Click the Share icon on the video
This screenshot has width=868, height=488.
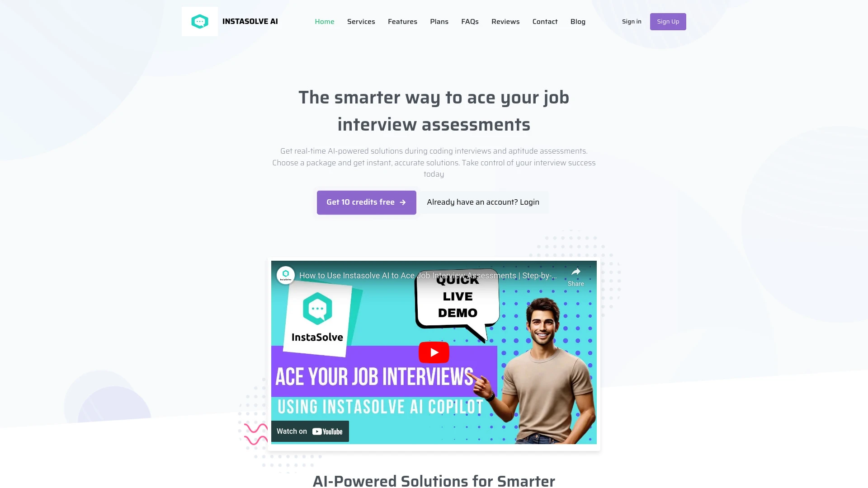click(576, 272)
